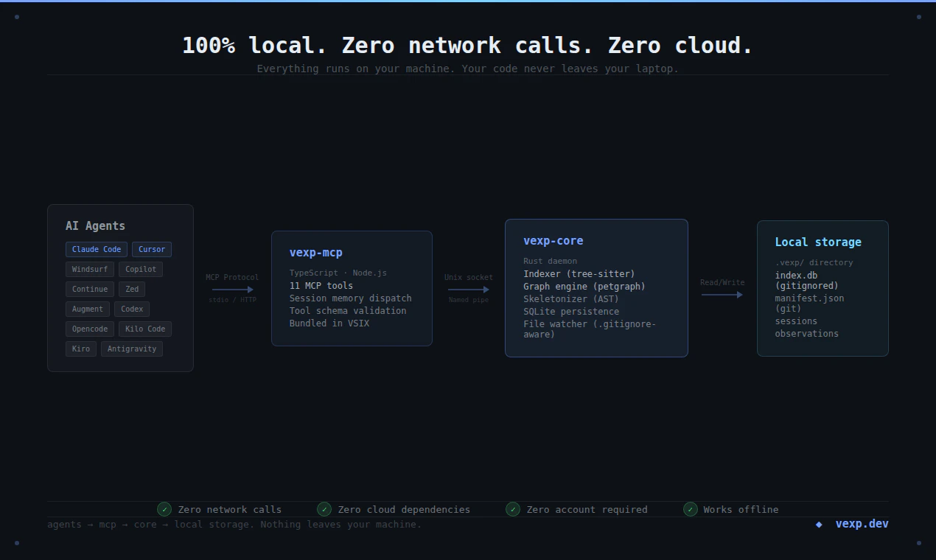
Task: Pick the Codex agent chip
Action: [x=132, y=309]
